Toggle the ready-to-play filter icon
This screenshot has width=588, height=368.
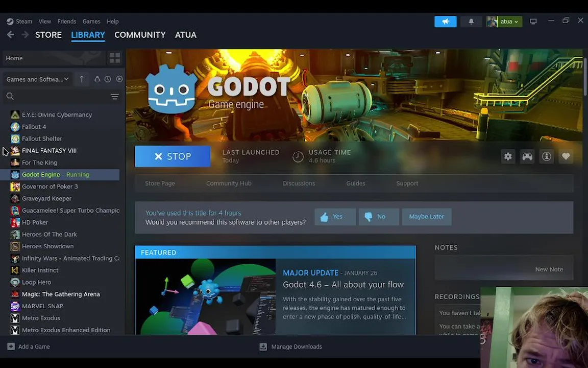(x=119, y=79)
